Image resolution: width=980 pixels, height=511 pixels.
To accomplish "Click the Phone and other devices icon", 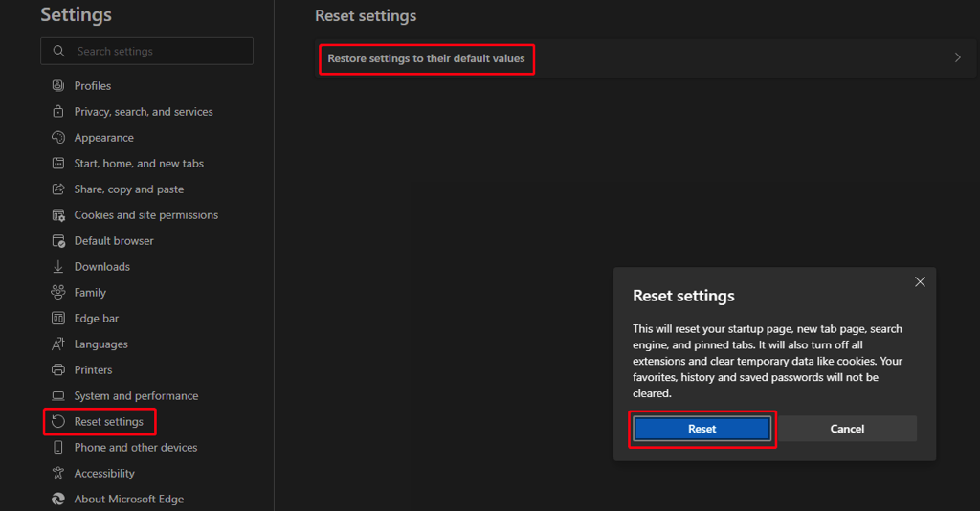I will point(58,447).
